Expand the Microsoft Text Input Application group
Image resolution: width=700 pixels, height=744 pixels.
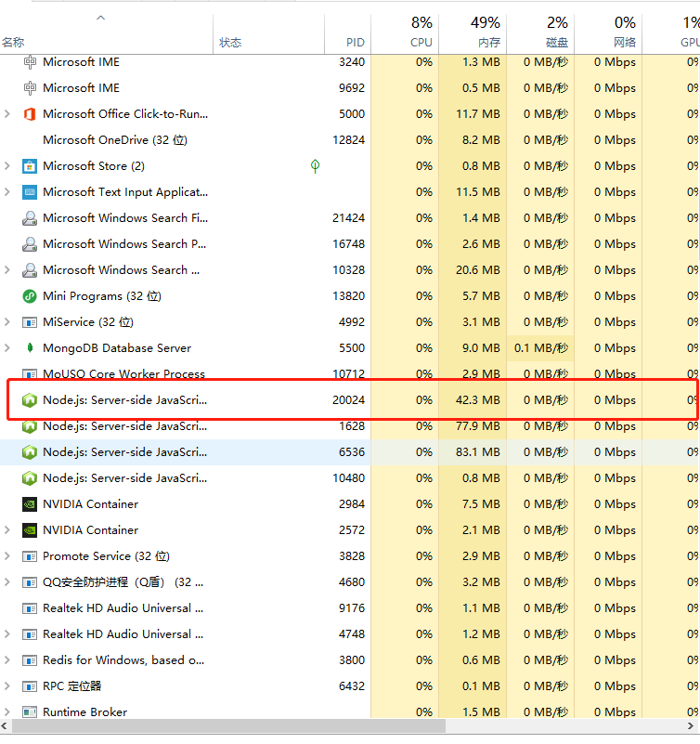coord(7,192)
